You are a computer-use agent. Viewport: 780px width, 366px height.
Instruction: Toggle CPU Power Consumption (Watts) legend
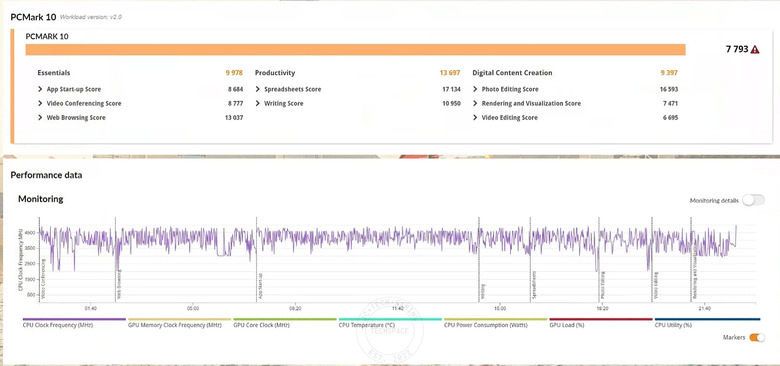click(495, 323)
